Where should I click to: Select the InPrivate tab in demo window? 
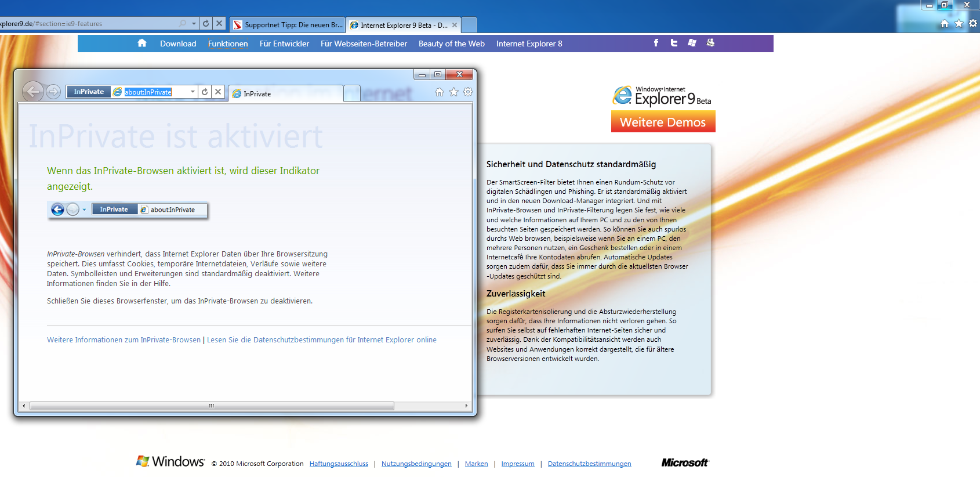click(285, 93)
